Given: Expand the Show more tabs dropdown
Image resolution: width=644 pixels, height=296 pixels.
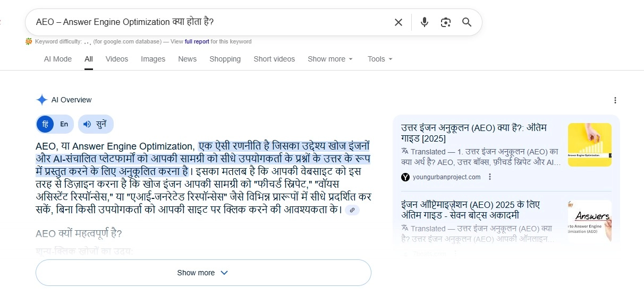Looking at the screenshot, I should pyautogui.click(x=330, y=59).
